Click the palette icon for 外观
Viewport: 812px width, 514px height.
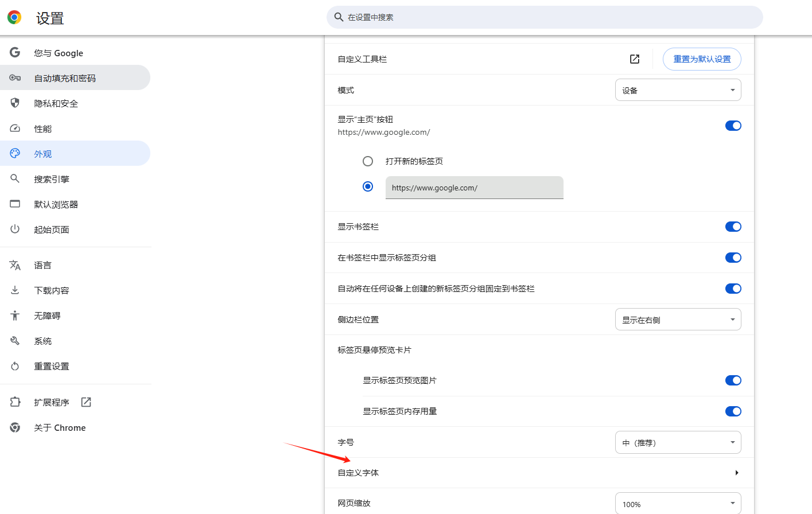[x=15, y=154]
